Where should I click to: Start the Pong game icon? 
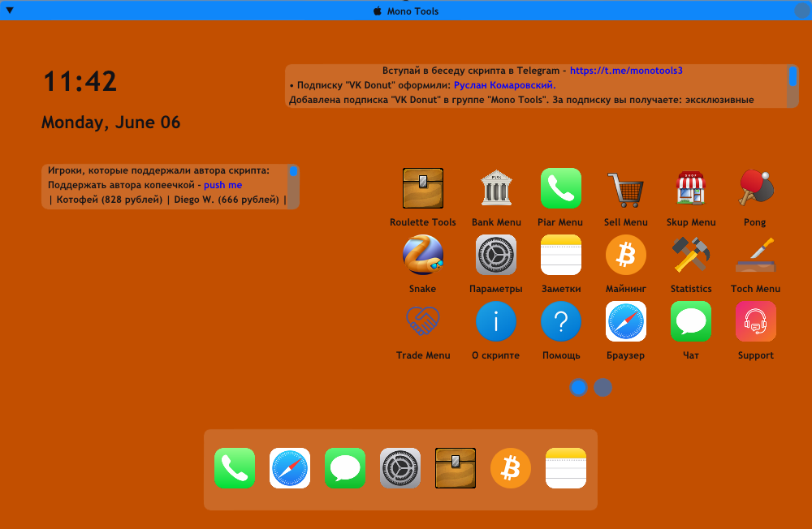click(756, 188)
